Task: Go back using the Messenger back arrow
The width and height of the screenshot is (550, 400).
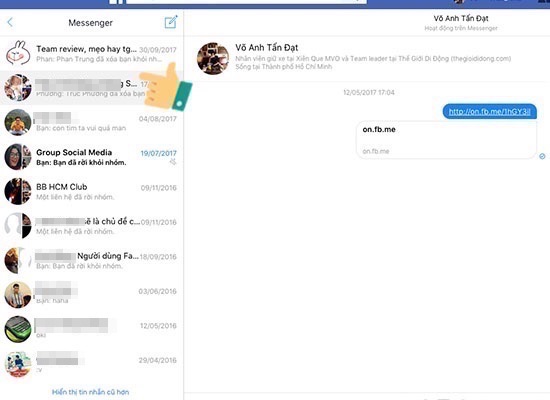Action: click(10, 22)
